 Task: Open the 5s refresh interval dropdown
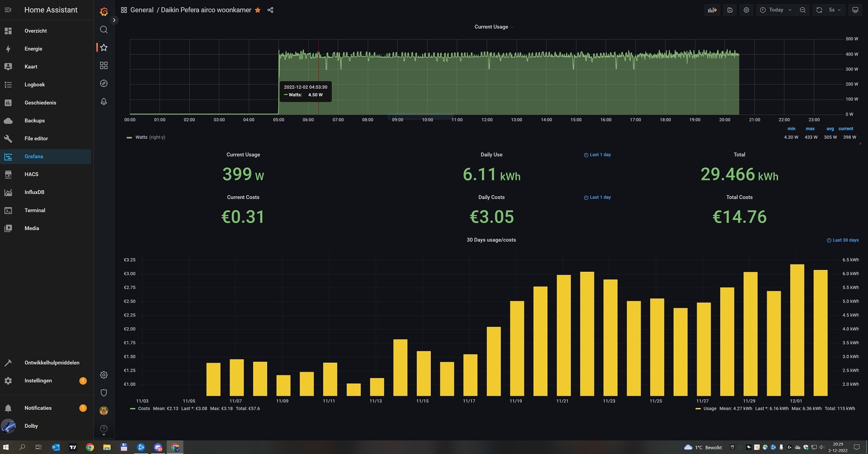(x=834, y=10)
